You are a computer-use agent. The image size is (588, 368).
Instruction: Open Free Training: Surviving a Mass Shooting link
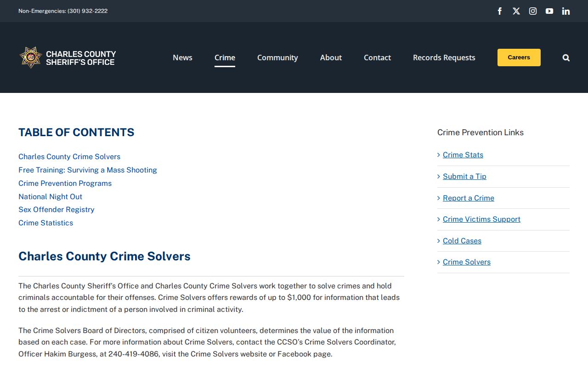point(88,170)
